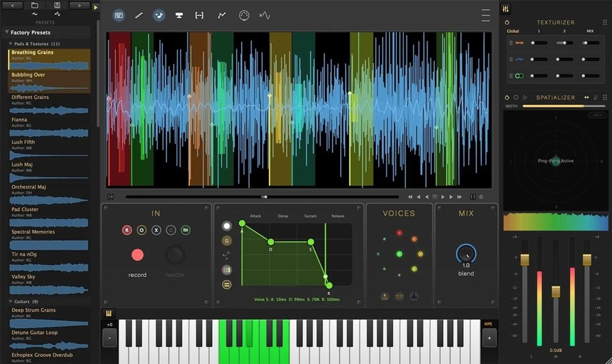Select the staircase step icon in toolbar
This screenshot has width=612, height=364.
(x=139, y=15)
